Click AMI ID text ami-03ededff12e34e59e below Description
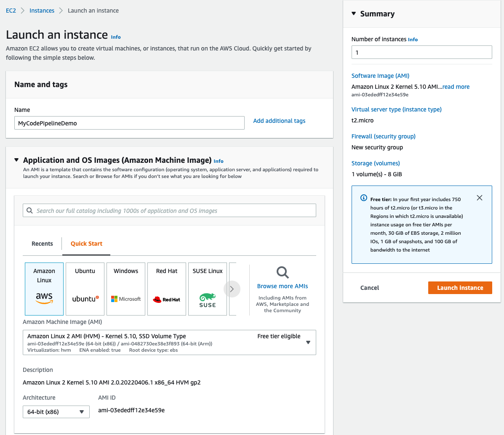The image size is (504, 435). coord(131,410)
